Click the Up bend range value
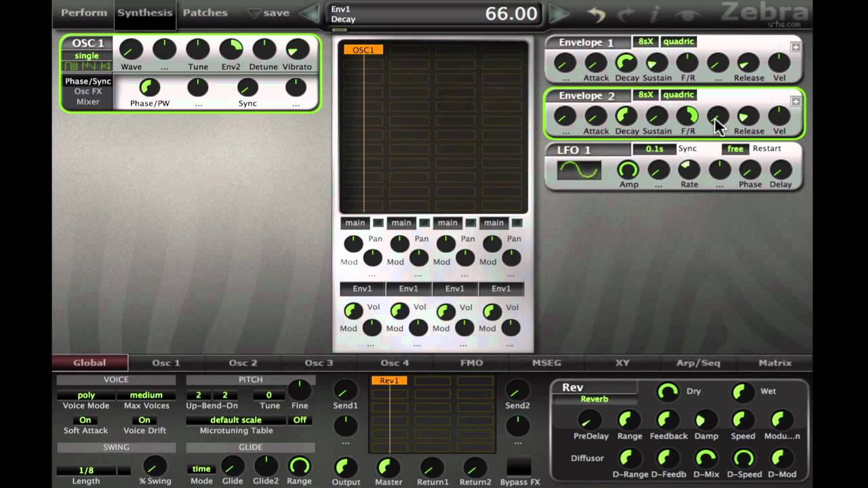Image resolution: width=868 pixels, height=488 pixels. (199, 395)
